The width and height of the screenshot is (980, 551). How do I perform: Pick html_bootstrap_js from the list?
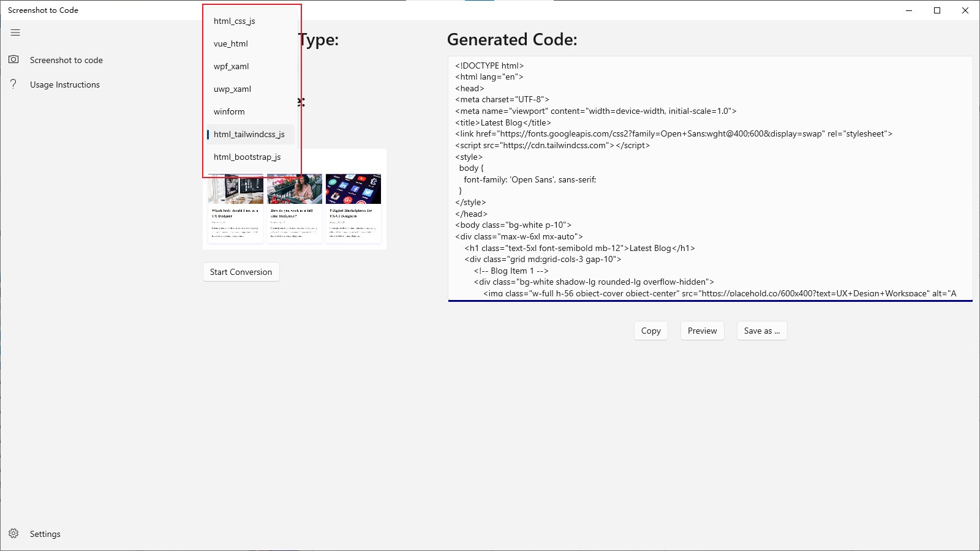coord(247,157)
